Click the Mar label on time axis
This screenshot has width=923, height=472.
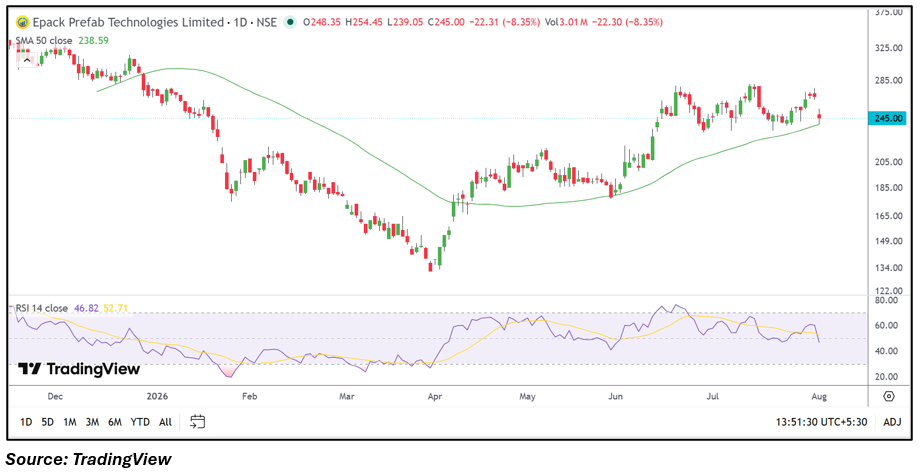(347, 397)
